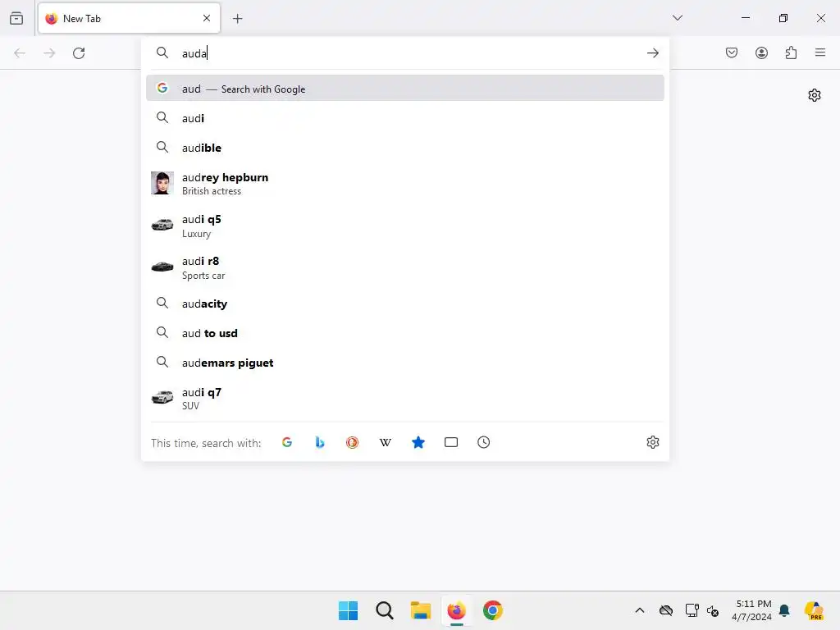This screenshot has width=840, height=630.
Task: Choose the 'aud to usd' suggestion
Action: (x=405, y=333)
